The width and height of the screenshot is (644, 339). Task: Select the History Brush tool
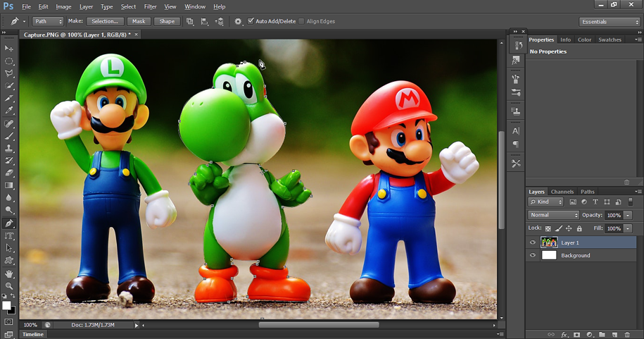click(8, 161)
